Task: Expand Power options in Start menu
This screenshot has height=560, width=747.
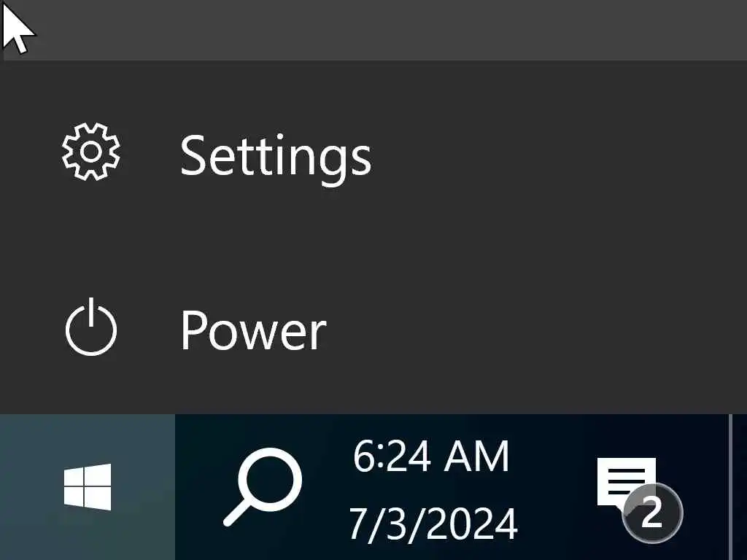Action: click(373, 327)
